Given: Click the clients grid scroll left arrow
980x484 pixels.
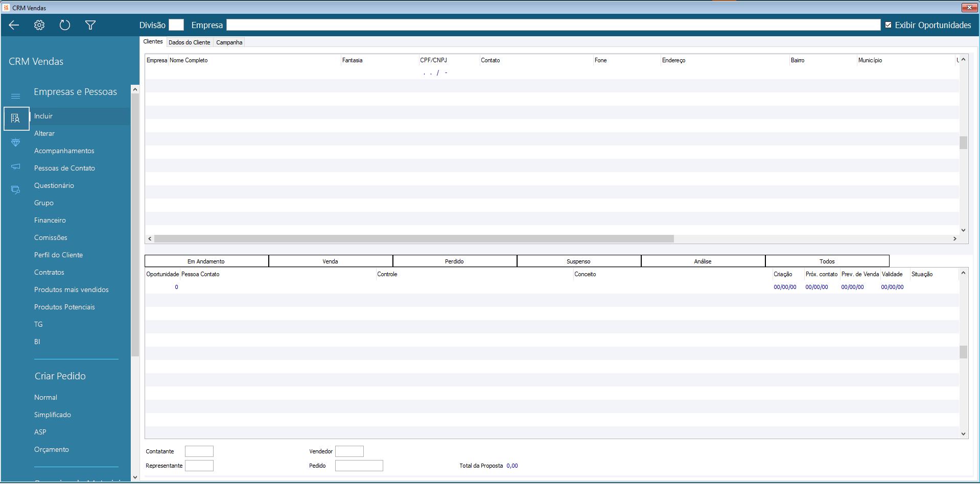Looking at the screenshot, I should coord(150,239).
